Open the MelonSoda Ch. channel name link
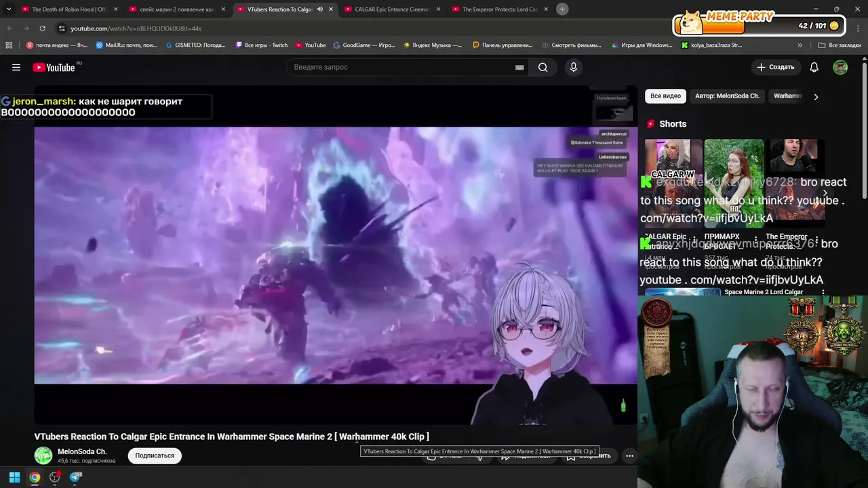The width and height of the screenshot is (868, 488). 82,451
